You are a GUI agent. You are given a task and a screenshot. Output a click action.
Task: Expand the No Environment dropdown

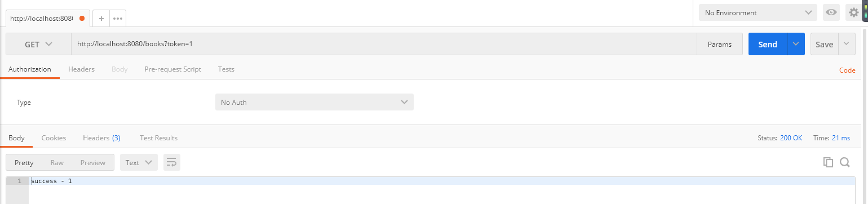[x=758, y=12]
